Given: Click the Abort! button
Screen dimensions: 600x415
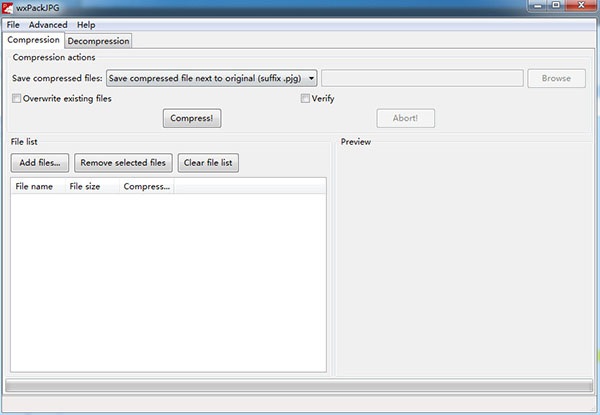Looking at the screenshot, I should (406, 118).
